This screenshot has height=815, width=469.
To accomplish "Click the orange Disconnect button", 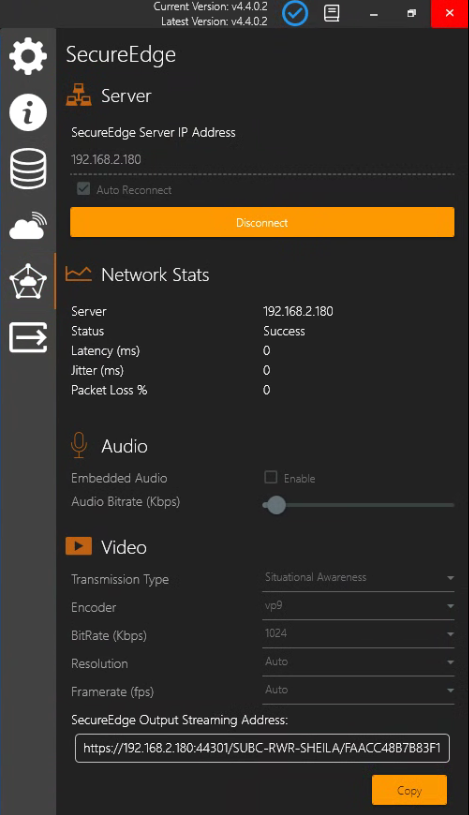I will tap(262, 222).
